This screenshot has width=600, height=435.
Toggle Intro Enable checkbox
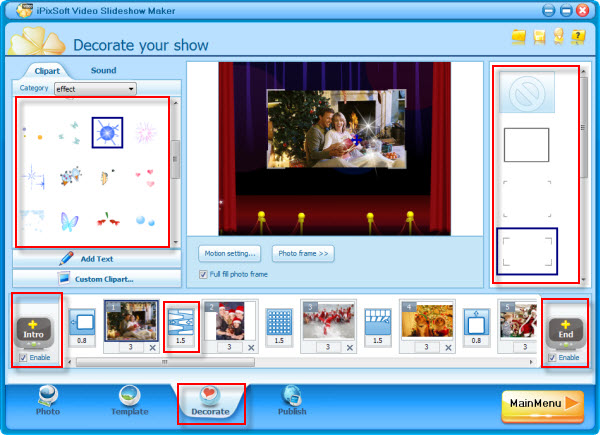(23, 357)
